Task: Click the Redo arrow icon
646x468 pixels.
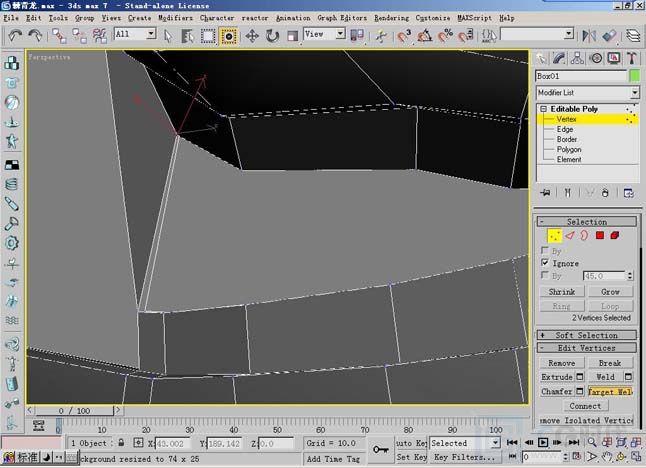Action: pyautogui.click(x=35, y=35)
